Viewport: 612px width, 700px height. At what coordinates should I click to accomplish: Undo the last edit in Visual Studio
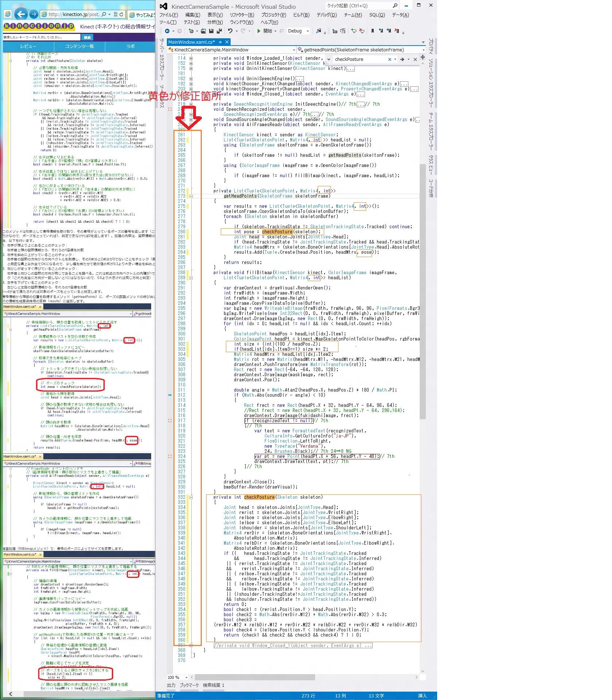pos(230,31)
